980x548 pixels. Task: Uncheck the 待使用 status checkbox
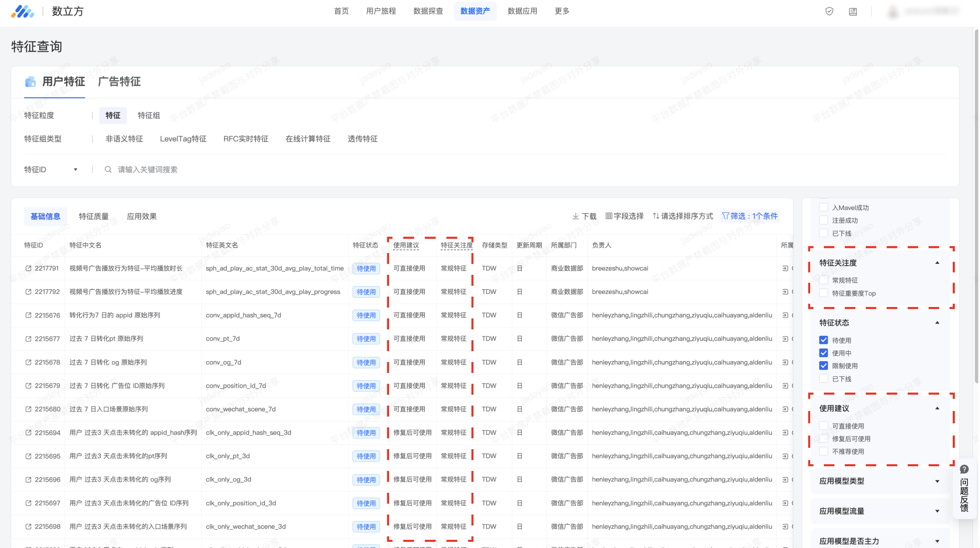(823, 340)
